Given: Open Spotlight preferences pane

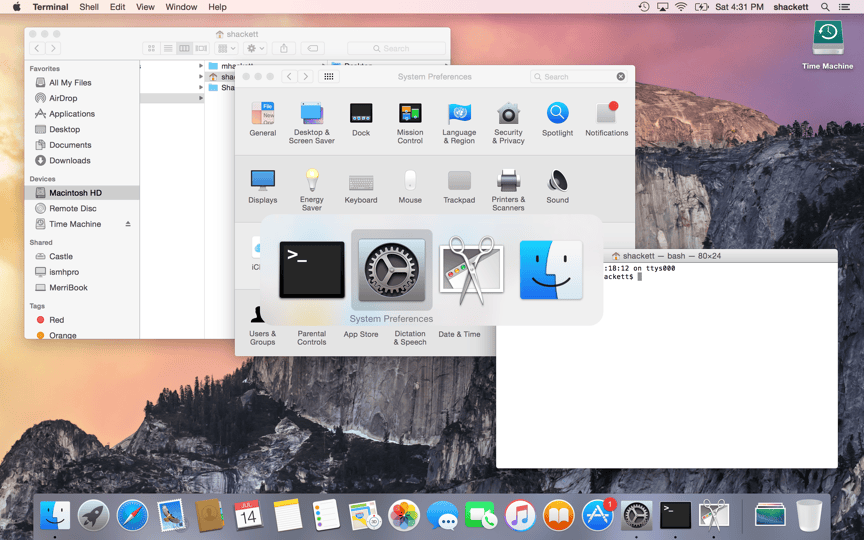Looking at the screenshot, I should [557, 120].
